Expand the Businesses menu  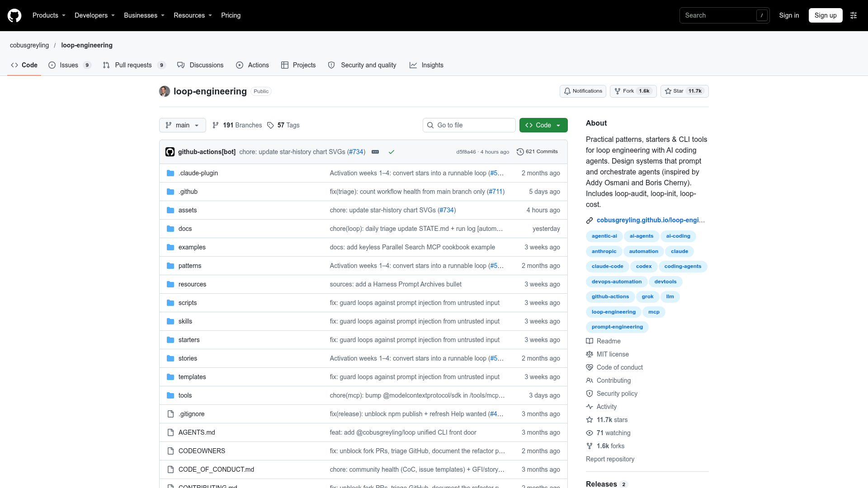[144, 15]
